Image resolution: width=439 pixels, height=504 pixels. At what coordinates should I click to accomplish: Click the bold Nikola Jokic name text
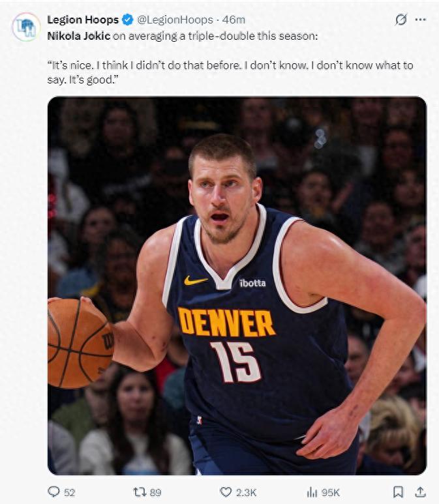(x=79, y=36)
